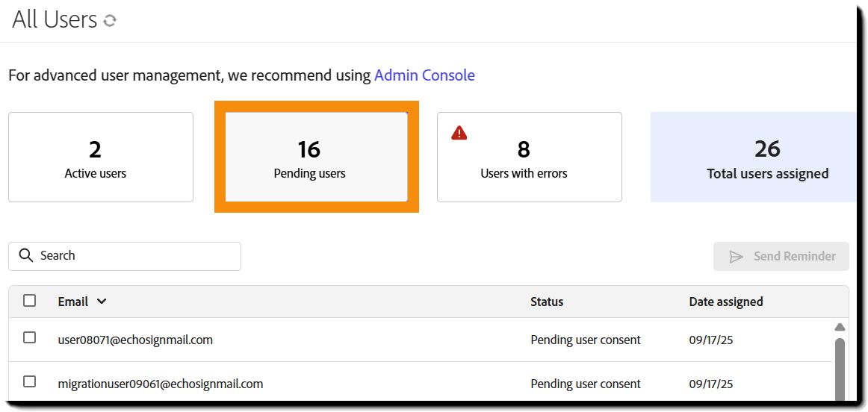The image size is (868, 412).
Task: Click the Status column header
Action: [547, 302]
